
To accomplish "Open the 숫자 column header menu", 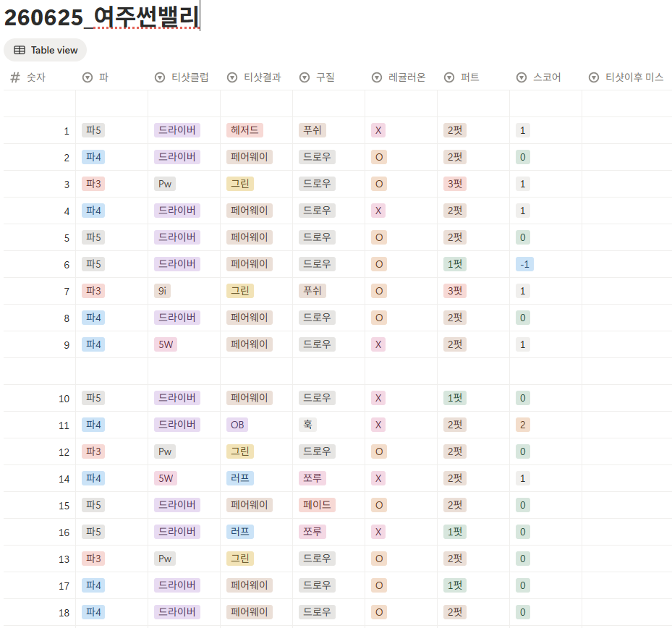I will tap(40, 77).
